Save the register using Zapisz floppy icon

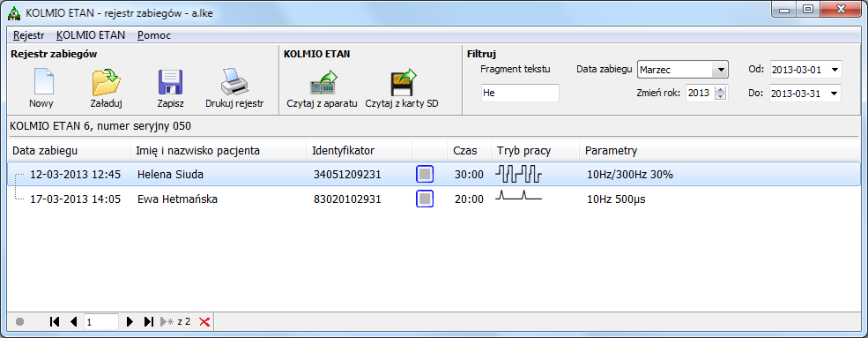point(170,87)
